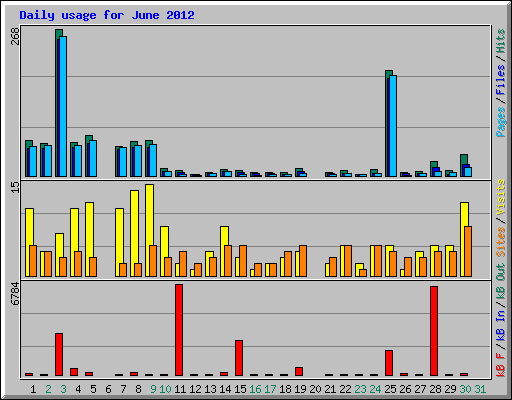
Task: Click the "kB F" legend label
Action: click(500, 365)
